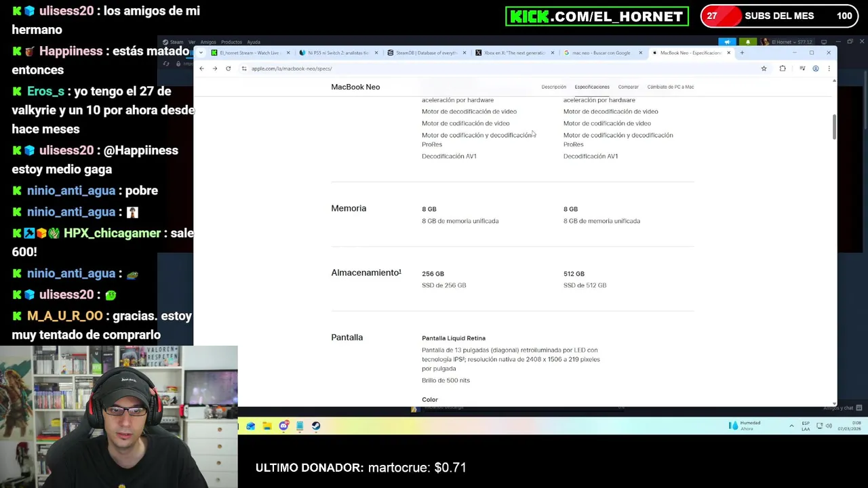Switch to SteamDB Database tab
This screenshot has height=488, width=868.
tap(426, 53)
